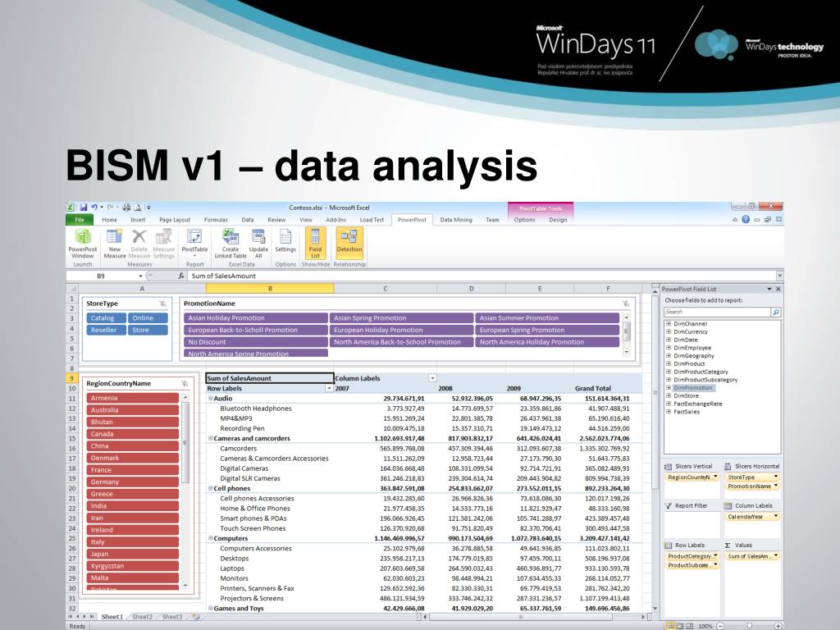Toggle the Field List button

coord(316,243)
